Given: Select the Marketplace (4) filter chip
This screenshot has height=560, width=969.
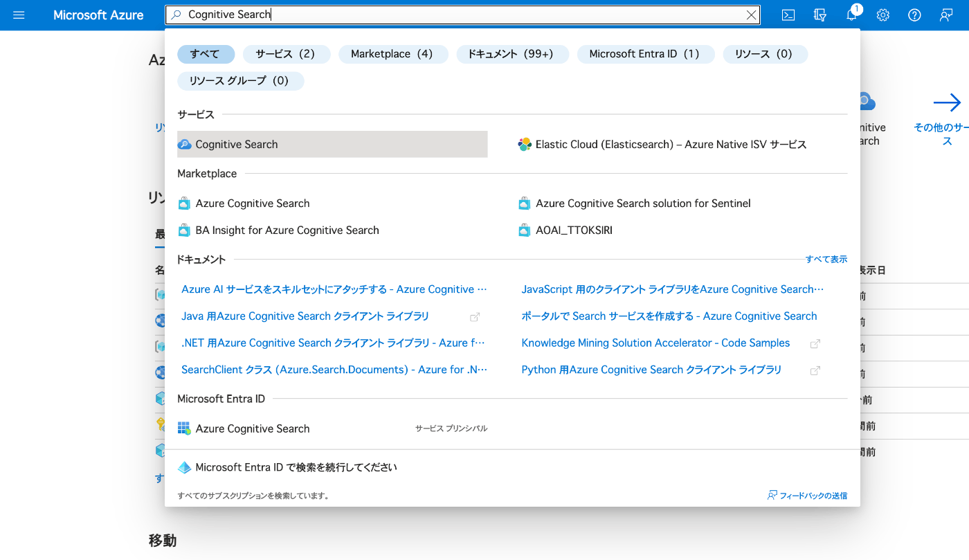Looking at the screenshot, I should 392,54.
